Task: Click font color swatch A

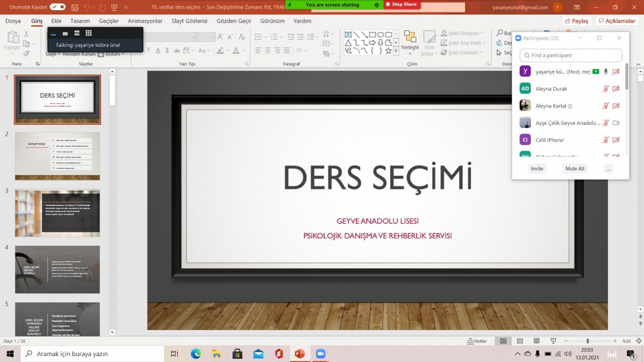Action: click(x=236, y=50)
